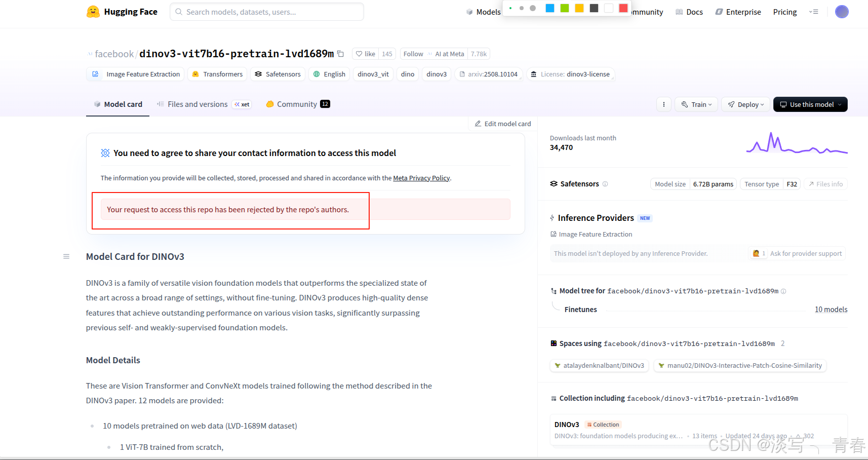Select the largest pen size dot

coord(533,8)
